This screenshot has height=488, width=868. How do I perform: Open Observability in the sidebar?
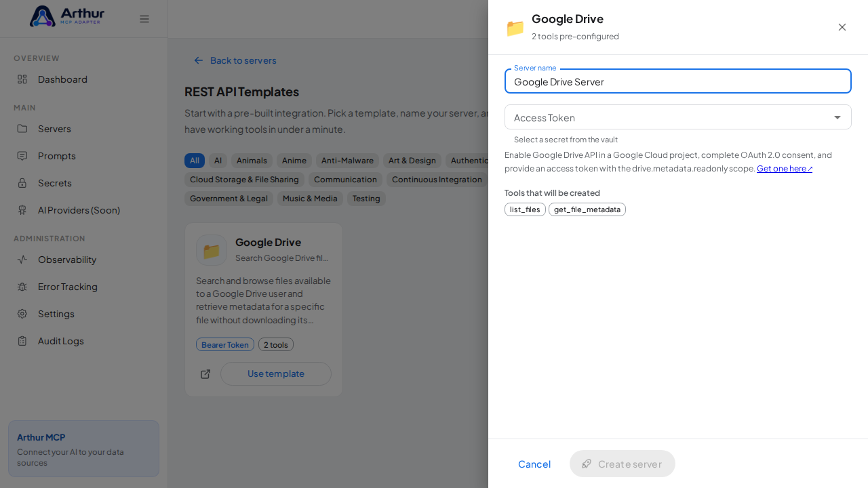coord(84,260)
